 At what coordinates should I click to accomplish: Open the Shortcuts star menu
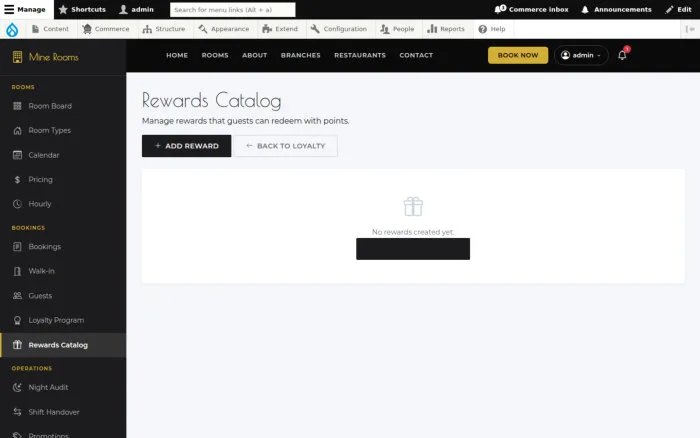[82, 9]
